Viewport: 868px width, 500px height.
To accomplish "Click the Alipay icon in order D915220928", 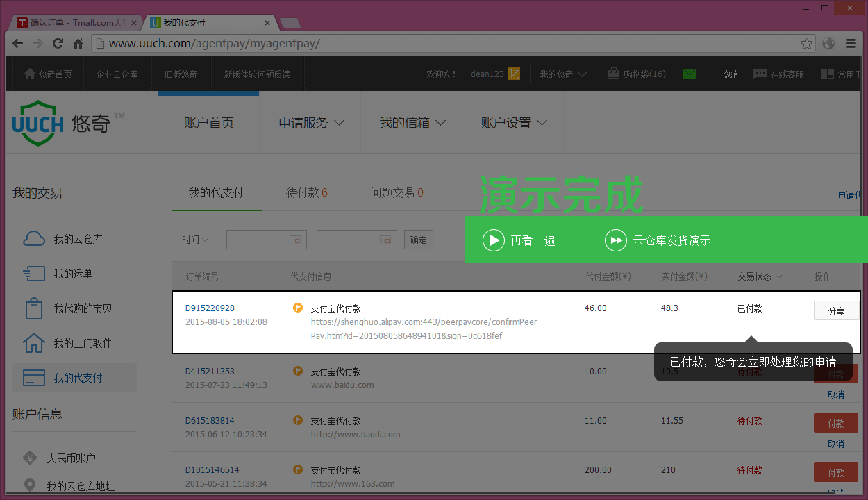I will [x=298, y=308].
